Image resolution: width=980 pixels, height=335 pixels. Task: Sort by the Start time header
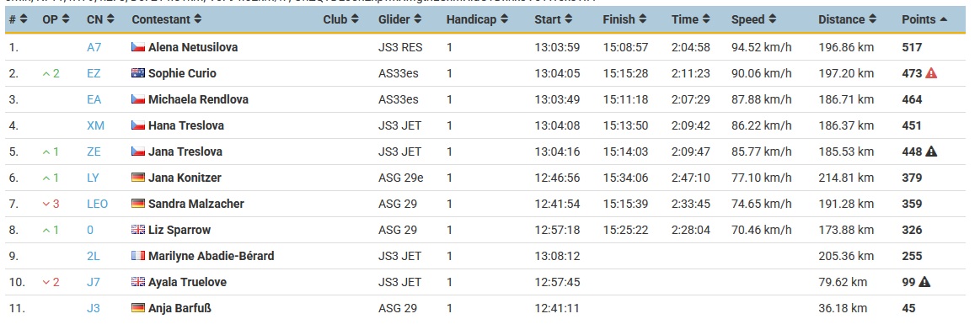(553, 19)
